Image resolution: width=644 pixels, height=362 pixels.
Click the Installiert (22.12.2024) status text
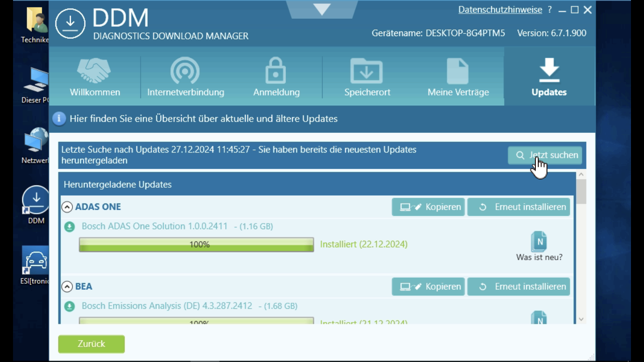point(364,244)
